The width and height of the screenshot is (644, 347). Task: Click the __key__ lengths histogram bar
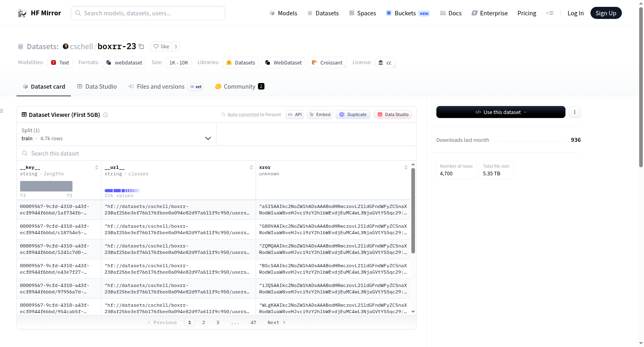46,186
